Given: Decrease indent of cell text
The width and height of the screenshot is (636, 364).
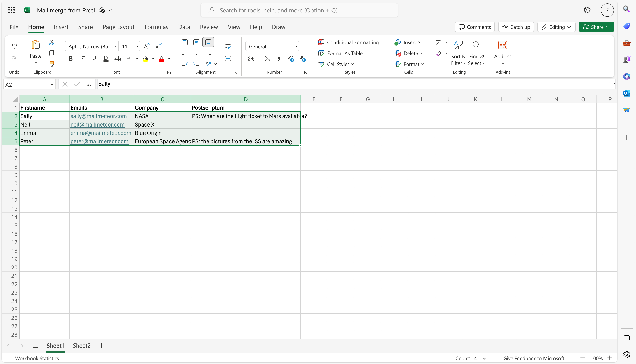Looking at the screenshot, I should [x=185, y=64].
